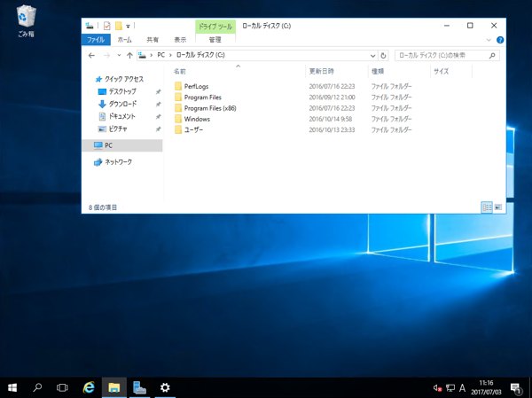The image size is (532, 398).
Task: Select PC in navigation pane
Action: click(x=122, y=145)
